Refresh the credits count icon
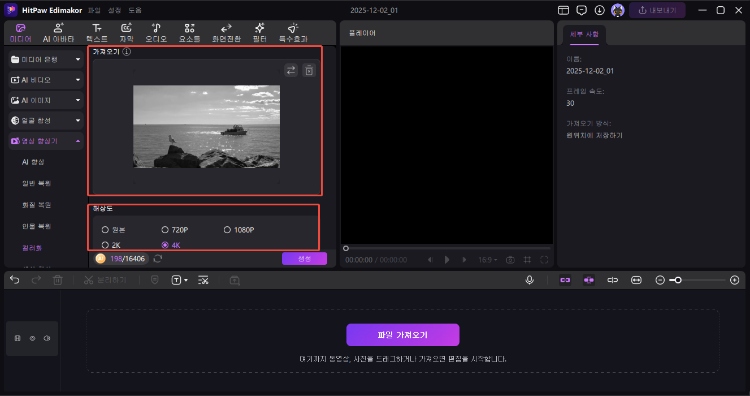Image resolution: width=750 pixels, height=396 pixels. pyautogui.click(x=158, y=259)
